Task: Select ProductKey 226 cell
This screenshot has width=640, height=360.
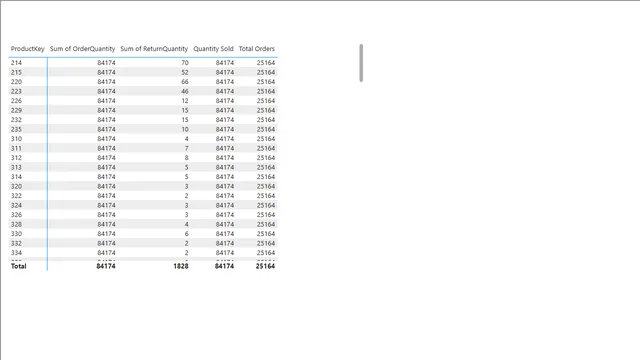Action: 16,100
